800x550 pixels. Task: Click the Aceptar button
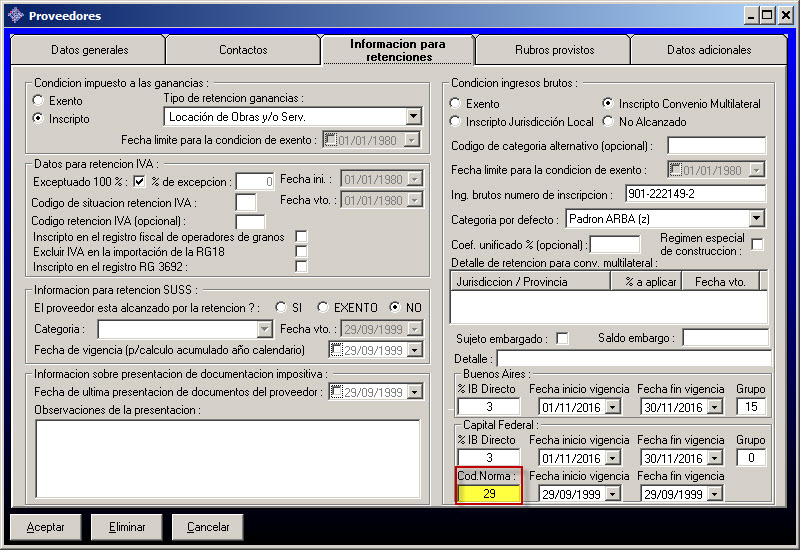coord(46,527)
